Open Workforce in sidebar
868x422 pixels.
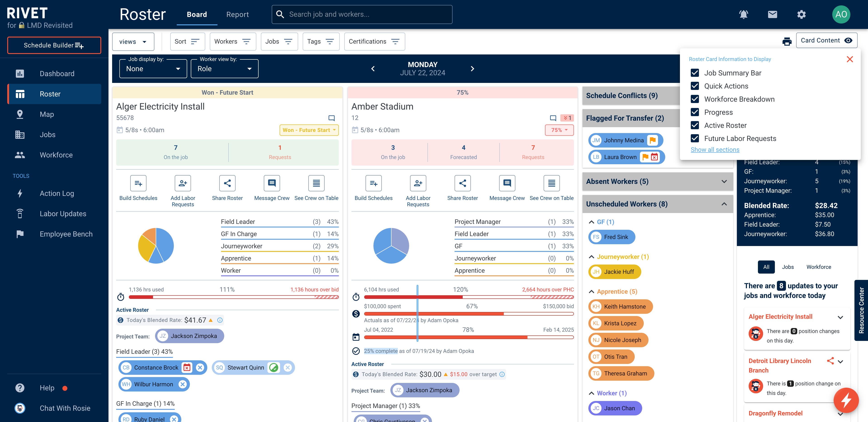click(x=54, y=155)
